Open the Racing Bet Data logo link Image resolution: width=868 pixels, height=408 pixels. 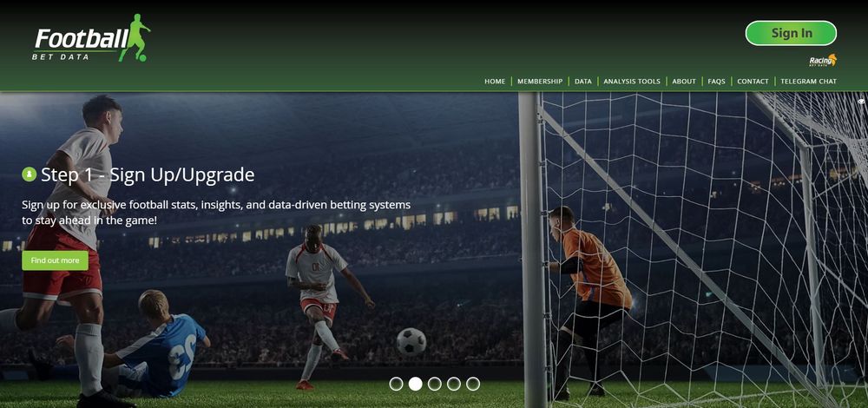pos(823,61)
